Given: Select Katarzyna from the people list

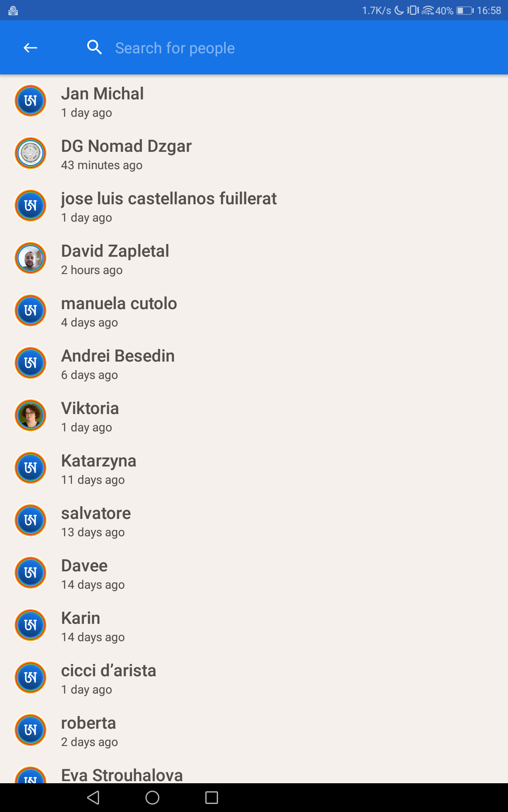Looking at the screenshot, I should (99, 469).
